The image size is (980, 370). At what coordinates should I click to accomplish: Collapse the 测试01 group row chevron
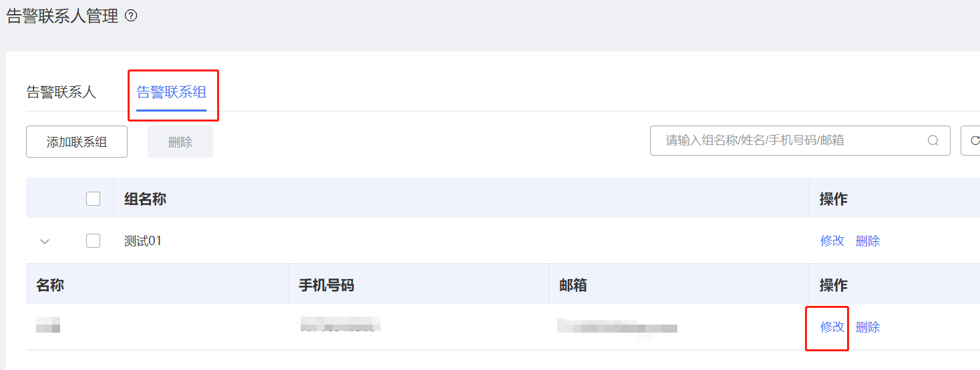[45, 241]
